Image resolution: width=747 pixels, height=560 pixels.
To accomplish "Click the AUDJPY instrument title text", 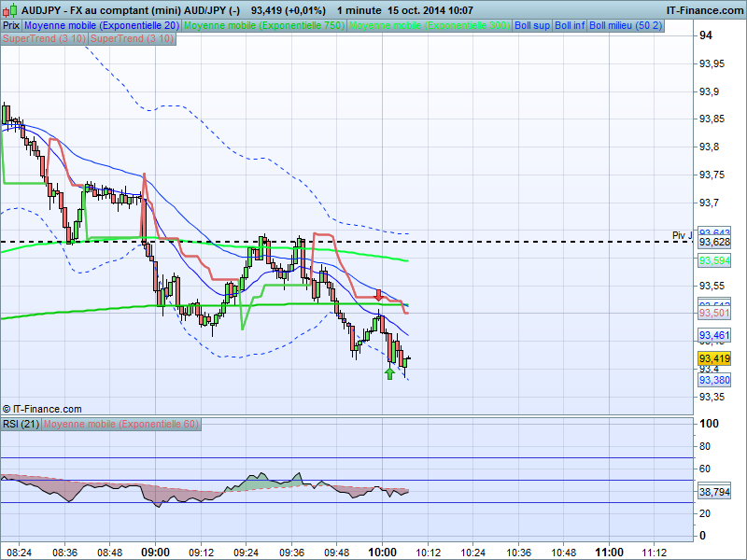I will pyautogui.click(x=131, y=10).
